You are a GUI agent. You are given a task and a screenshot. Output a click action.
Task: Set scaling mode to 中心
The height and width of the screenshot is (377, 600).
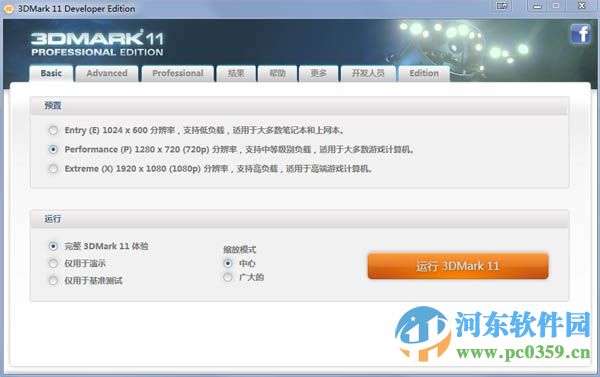coord(228,263)
